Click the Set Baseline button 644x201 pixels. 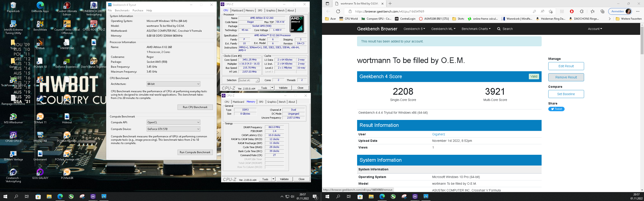(566, 94)
